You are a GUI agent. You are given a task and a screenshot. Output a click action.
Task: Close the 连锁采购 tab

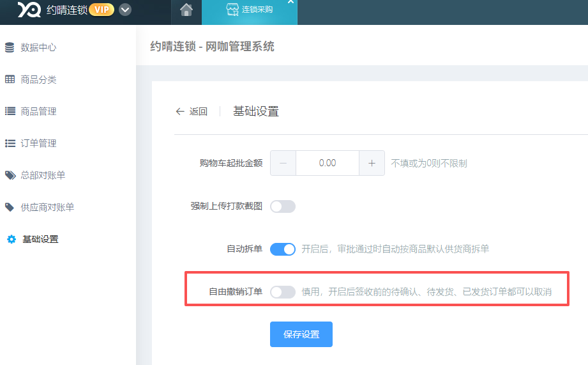coord(290,2)
